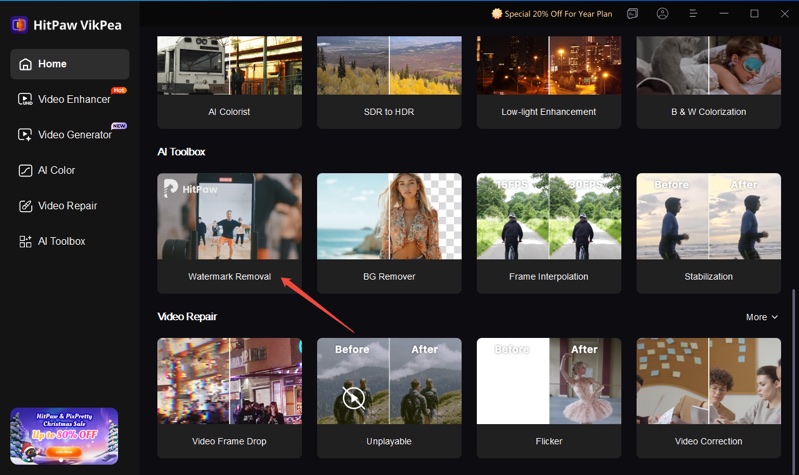
Task: Click the HitPaw VikPea logo icon
Action: coord(19,24)
